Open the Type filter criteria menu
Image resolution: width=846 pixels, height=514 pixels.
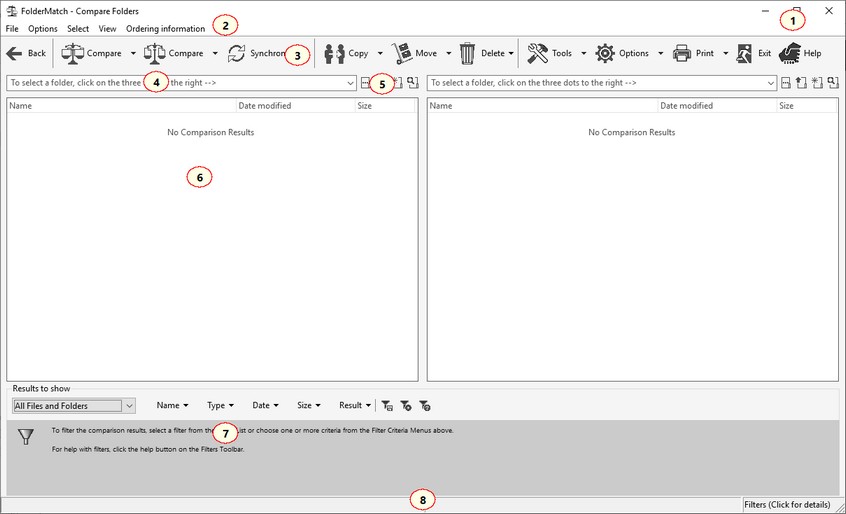[x=220, y=405]
